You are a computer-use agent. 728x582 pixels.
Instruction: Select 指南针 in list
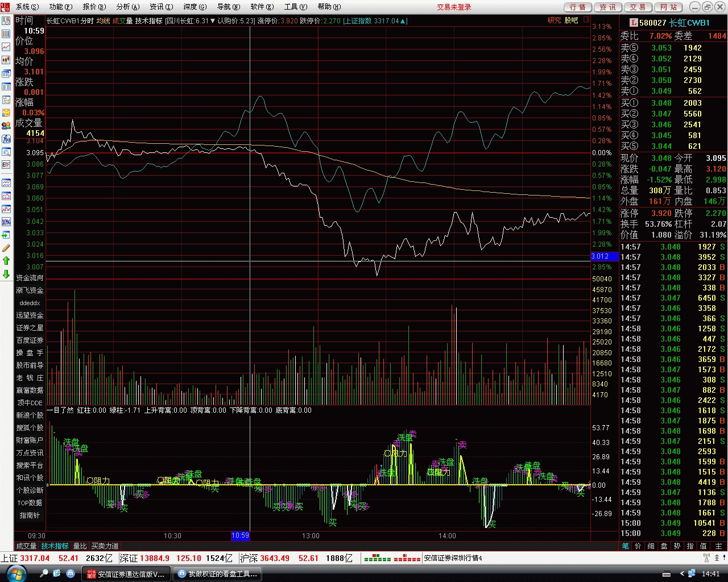(x=30, y=516)
